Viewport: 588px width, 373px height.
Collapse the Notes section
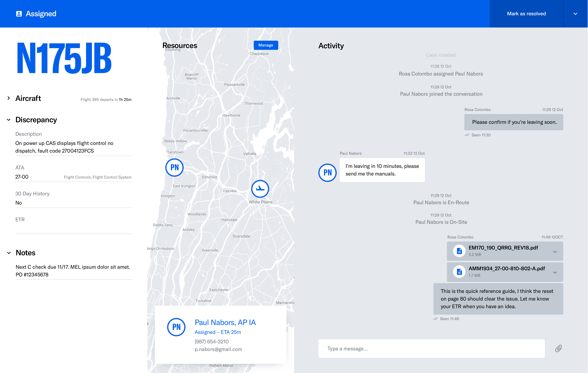(x=9, y=253)
